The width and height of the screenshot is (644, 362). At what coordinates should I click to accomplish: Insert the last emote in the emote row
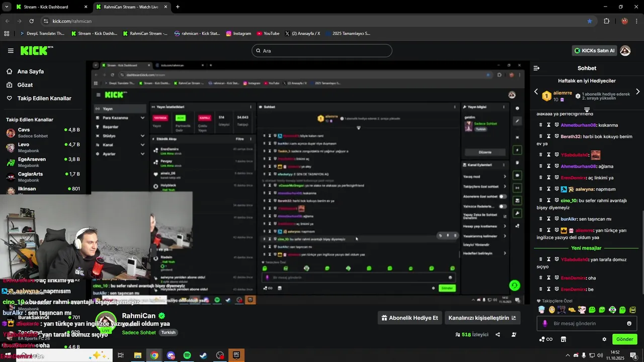[x=632, y=310]
